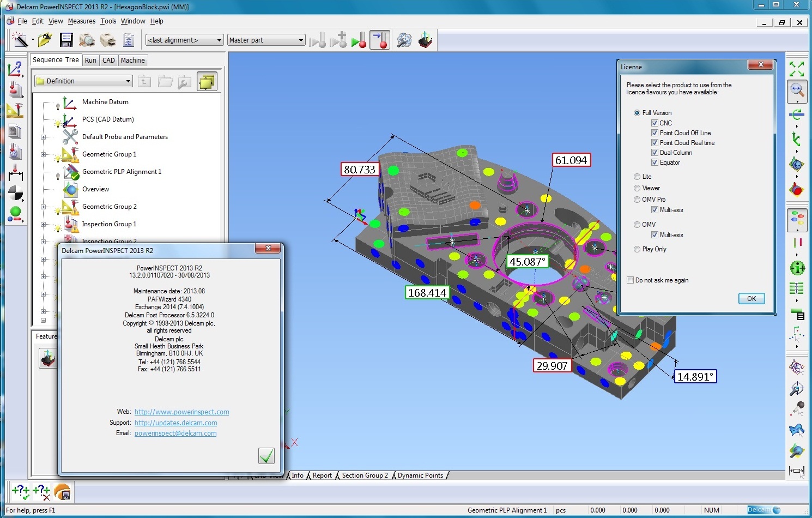
Task: Toggle the yellow stacked squares icon in Sequence Tree
Action: tap(207, 82)
